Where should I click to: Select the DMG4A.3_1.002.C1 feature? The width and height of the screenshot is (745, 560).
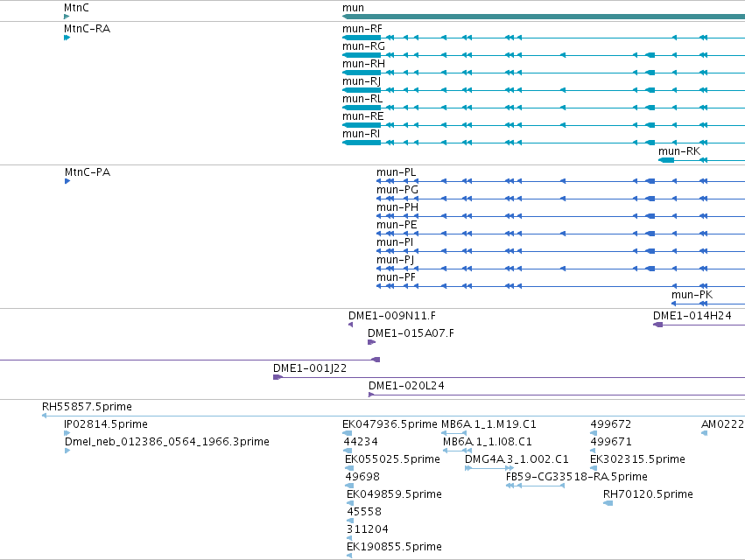point(489,468)
